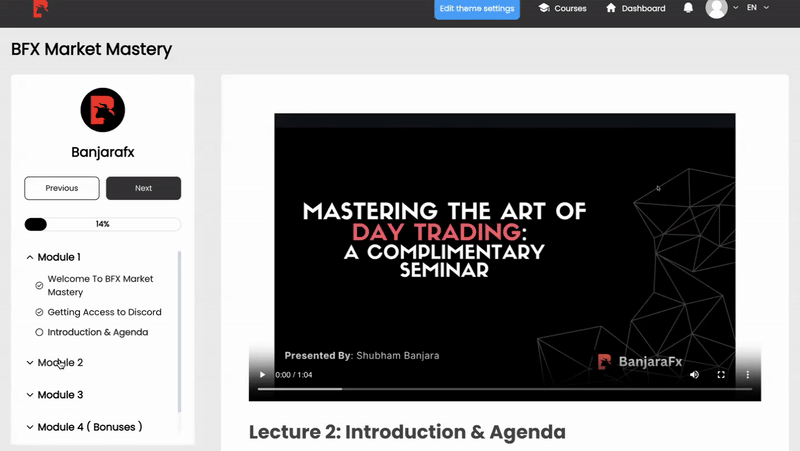The width and height of the screenshot is (800, 451).
Task: Open the Courses graduation cap icon
Action: [x=544, y=8]
